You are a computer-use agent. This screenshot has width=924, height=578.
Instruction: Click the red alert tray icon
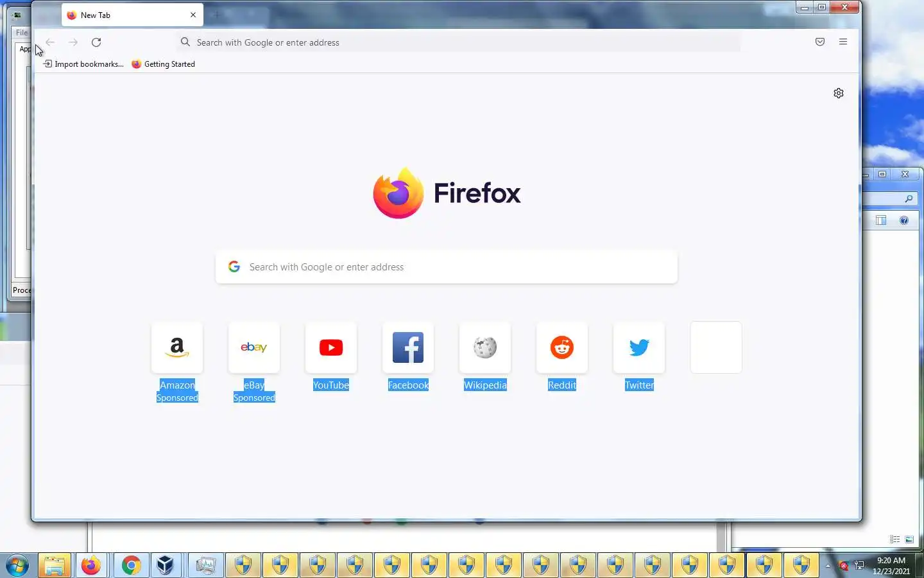[x=844, y=566]
